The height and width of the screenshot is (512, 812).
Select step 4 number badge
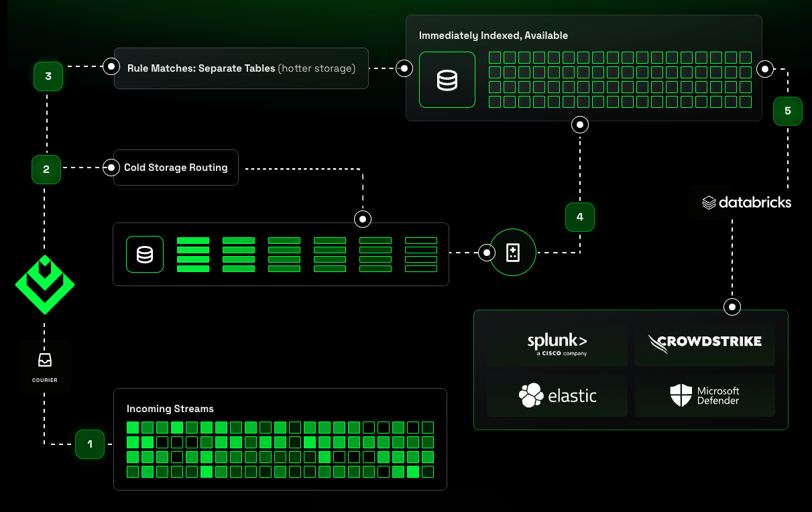coord(579,217)
